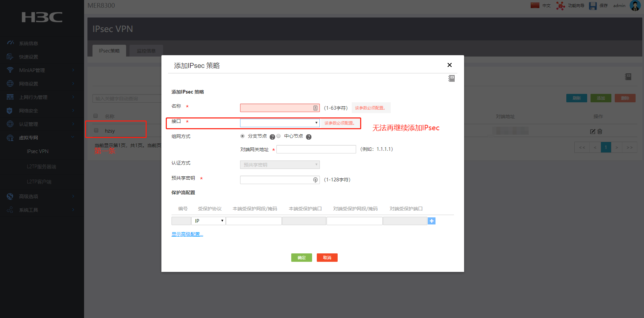
Task: Click the keyword search field
Action: click(127, 99)
